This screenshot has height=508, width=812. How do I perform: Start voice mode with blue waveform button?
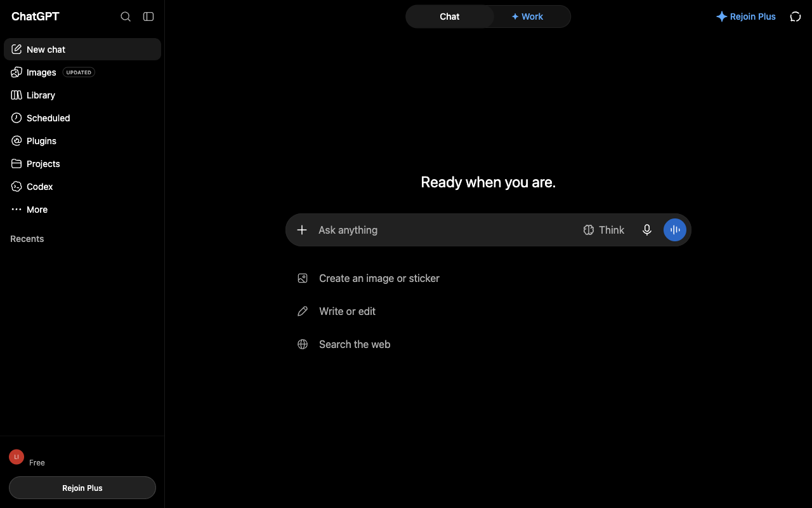click(x=675, y=230)
